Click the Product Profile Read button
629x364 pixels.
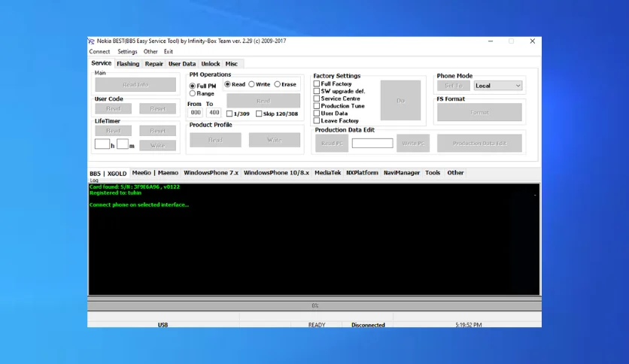[x=215, y=140]
